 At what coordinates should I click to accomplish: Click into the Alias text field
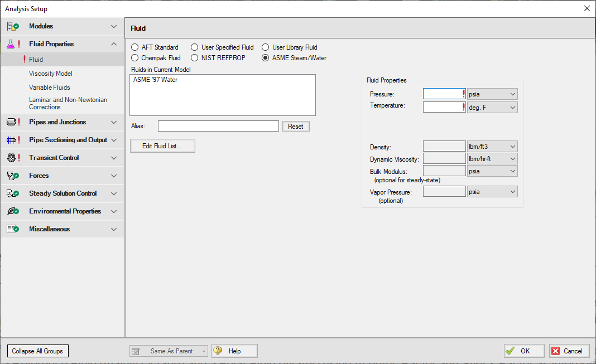tap(218, 126)
